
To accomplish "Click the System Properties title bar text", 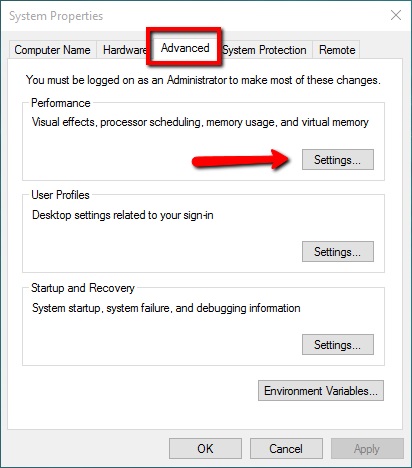I will [x=56, y=16].
